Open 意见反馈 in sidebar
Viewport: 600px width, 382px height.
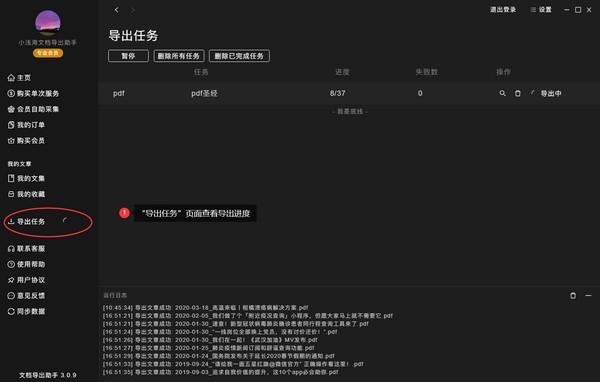pyautogui.click(x=26, y=295)
